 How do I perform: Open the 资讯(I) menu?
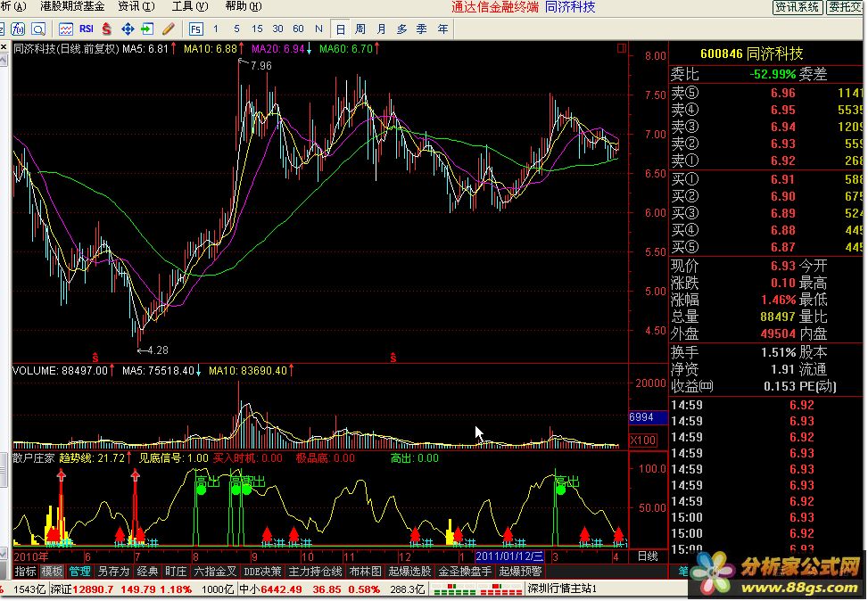pos(136,6)
